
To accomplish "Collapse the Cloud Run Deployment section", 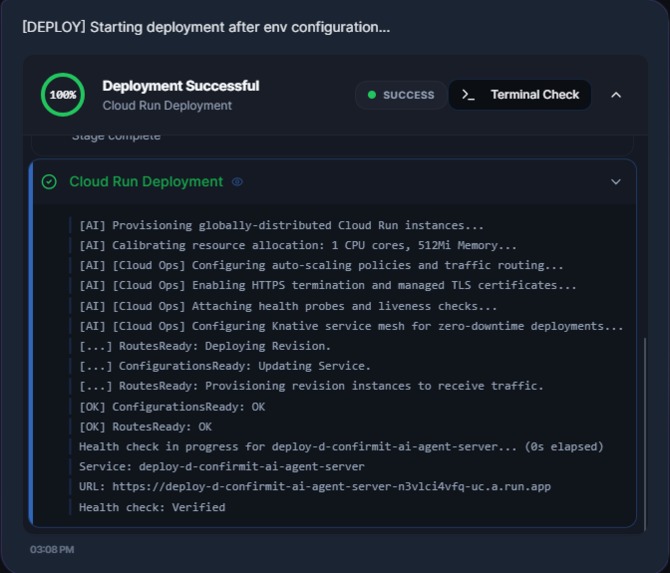I will (x=616, y=182).
